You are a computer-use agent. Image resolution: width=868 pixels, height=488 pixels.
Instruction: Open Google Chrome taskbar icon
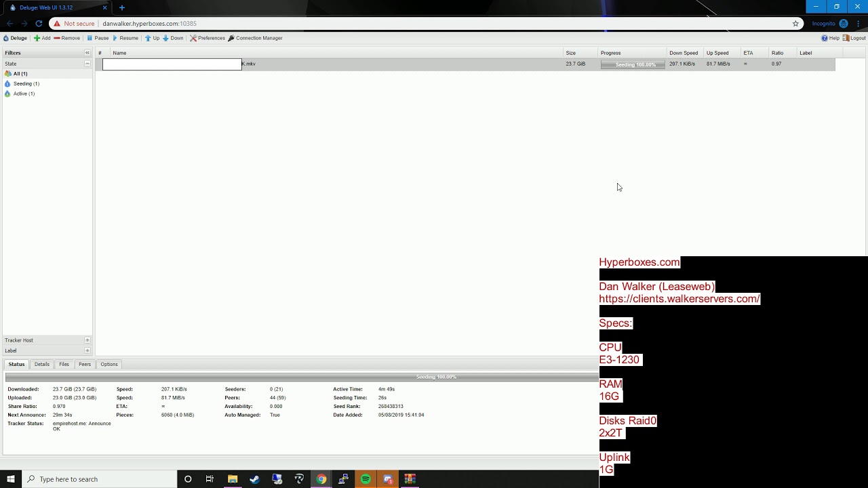pos(321,479)
